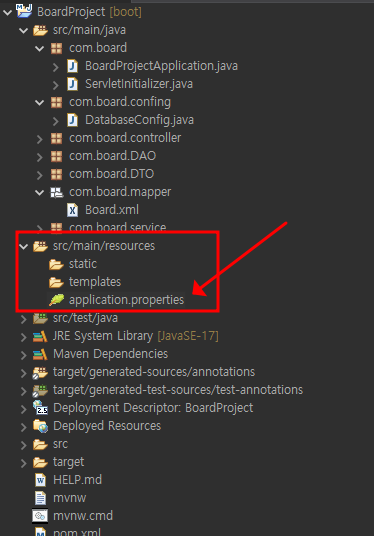This screenshot has height=536, width=374.
Task: Expand the src/test/java node
Action: tap(24, 319)
